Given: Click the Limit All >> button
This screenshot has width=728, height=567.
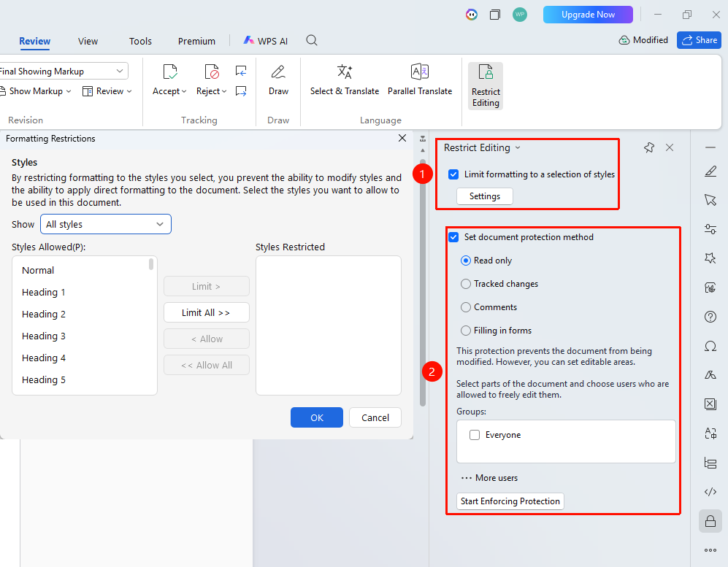Looking at the screenshot, I should click(x=206, y=313).
